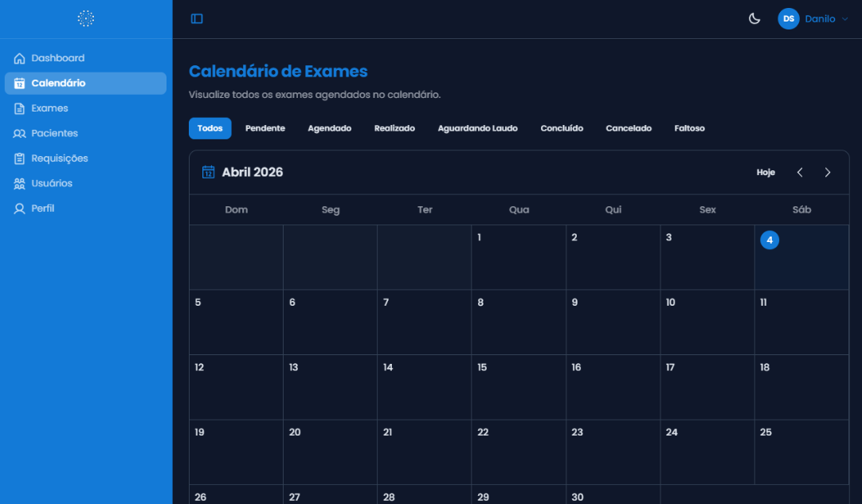Expand the Danilo user menu chevron

[845, 19]
